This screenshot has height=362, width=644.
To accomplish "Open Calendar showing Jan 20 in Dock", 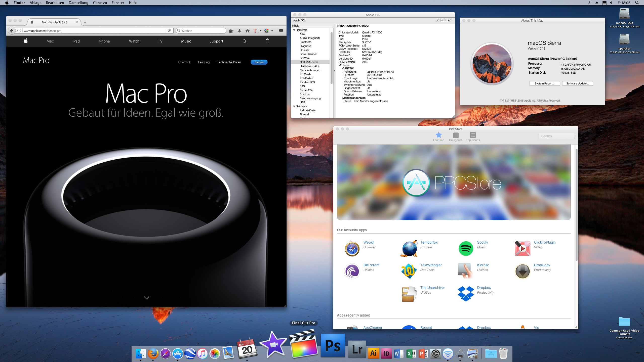I will pos(247,348).
